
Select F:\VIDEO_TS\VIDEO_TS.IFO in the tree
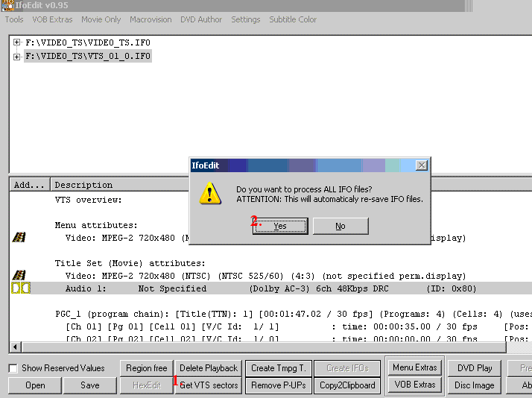87,42
